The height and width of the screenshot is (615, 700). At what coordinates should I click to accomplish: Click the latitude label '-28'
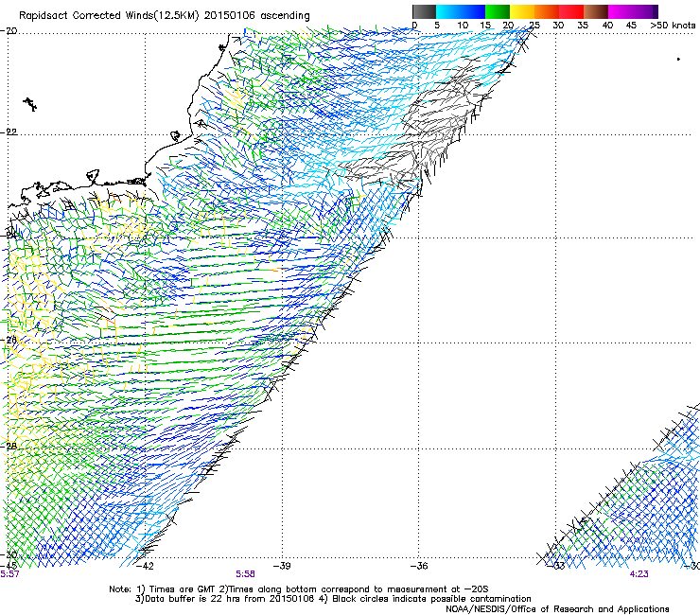(9, 446)
